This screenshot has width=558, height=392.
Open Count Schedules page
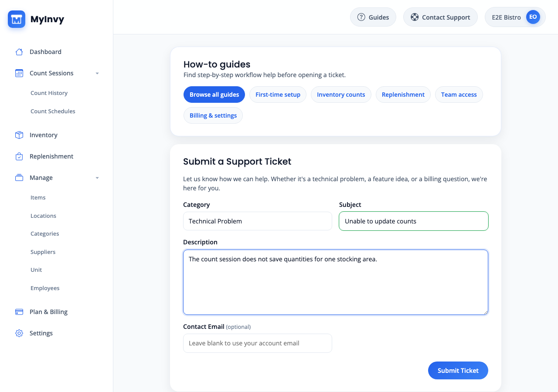click(x=53, y=112)
